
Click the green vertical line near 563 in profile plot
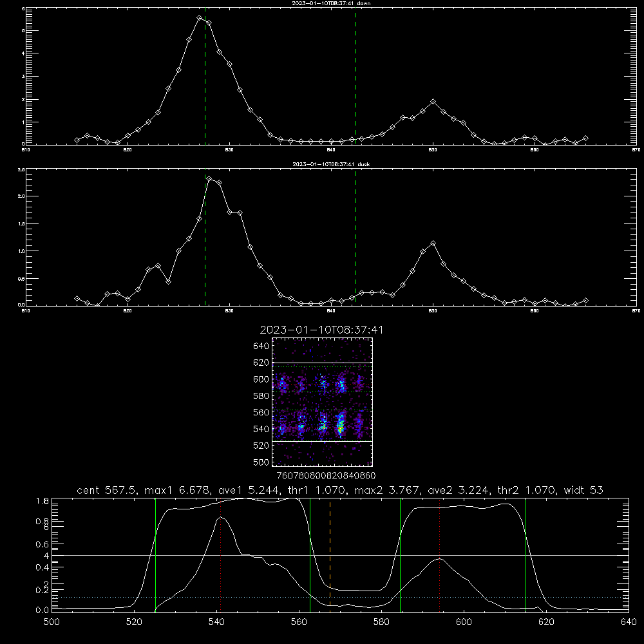[310, 554]
